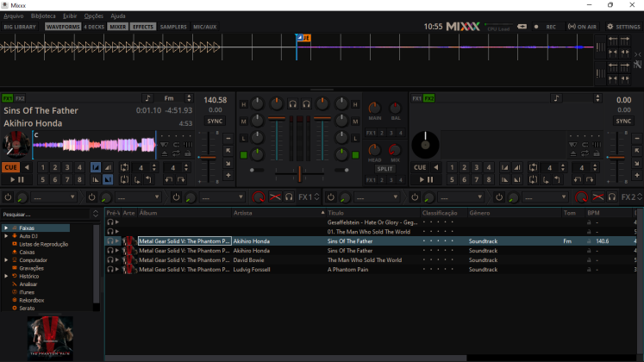Select David Bowie track row
Image resolution: width=644 pixels, height=362 pixels.
pos(370,260)
